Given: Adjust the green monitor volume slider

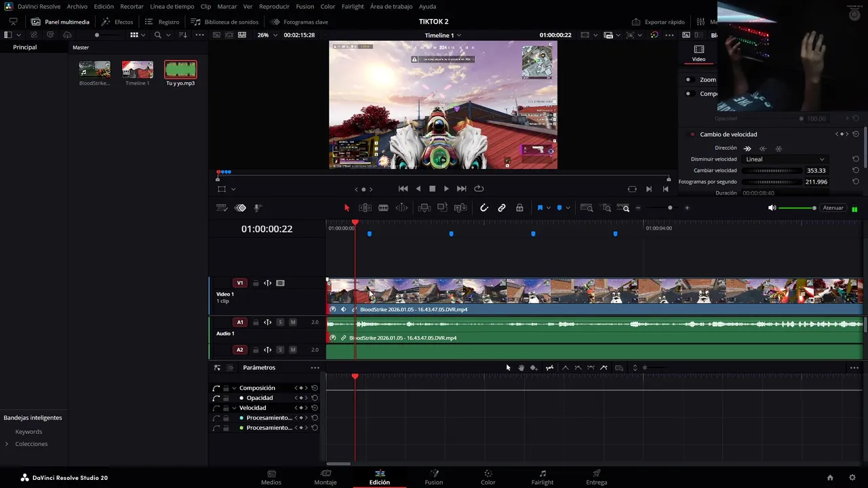Looking at the screenshot, I should [x=797, y=208].
